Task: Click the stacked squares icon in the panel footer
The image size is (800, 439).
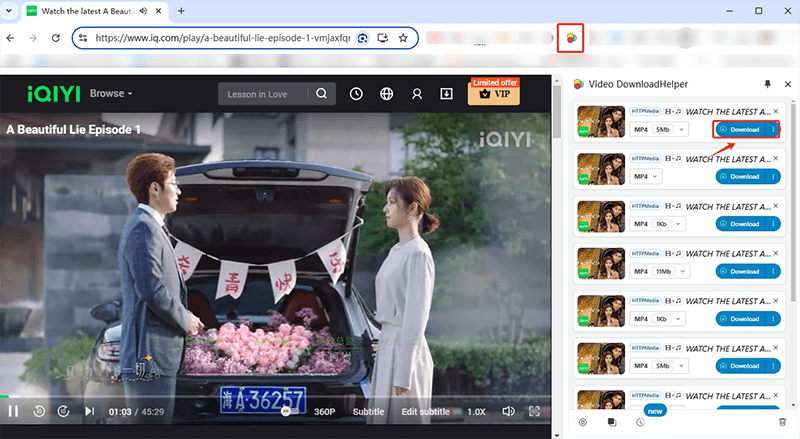Action: coord(612,422)
